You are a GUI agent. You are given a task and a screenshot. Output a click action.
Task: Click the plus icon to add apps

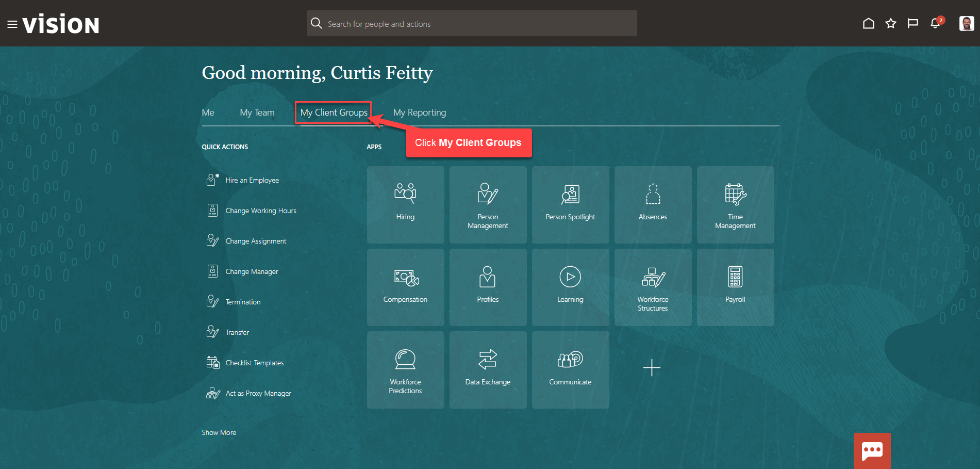pyautogui.click(x=652, y=368)
